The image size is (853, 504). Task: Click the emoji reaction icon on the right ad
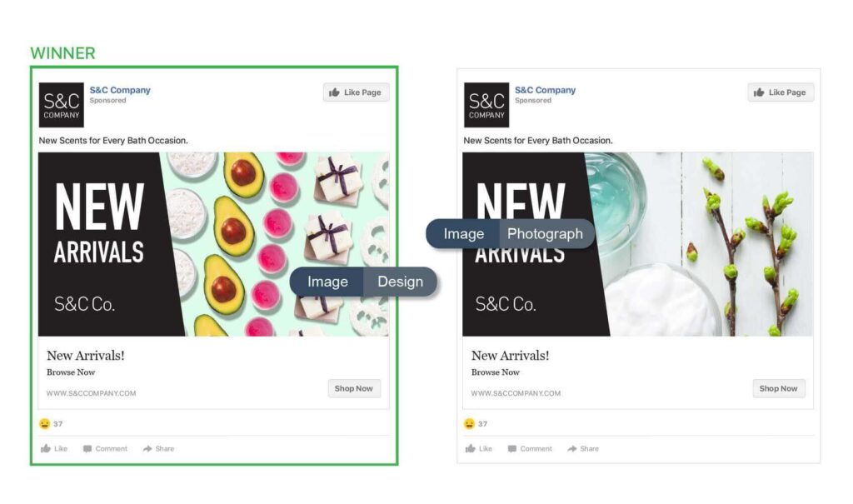click(x=469, y=423)
